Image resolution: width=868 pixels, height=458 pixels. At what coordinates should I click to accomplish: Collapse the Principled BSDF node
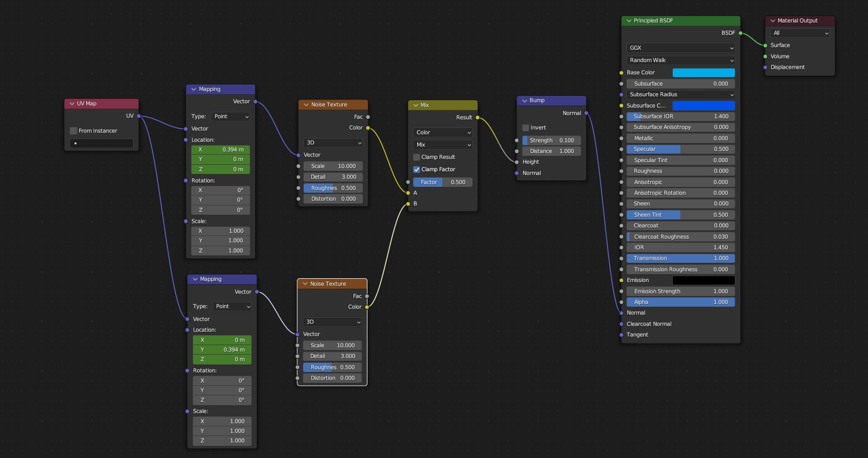(x=629, y=21)
